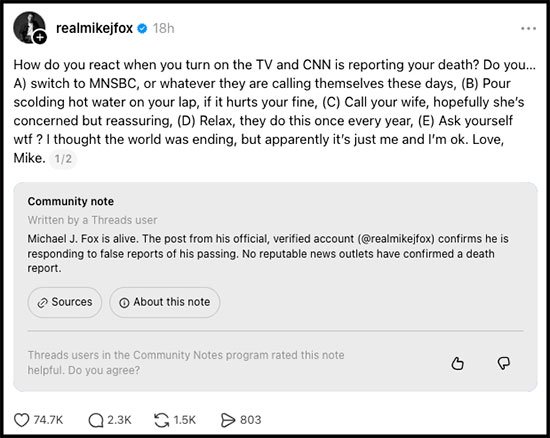This screenshot has width=550, height=438.
Task: Share the post with the paper plane icon
Action: pyautogui.click(x=227, y=420)
